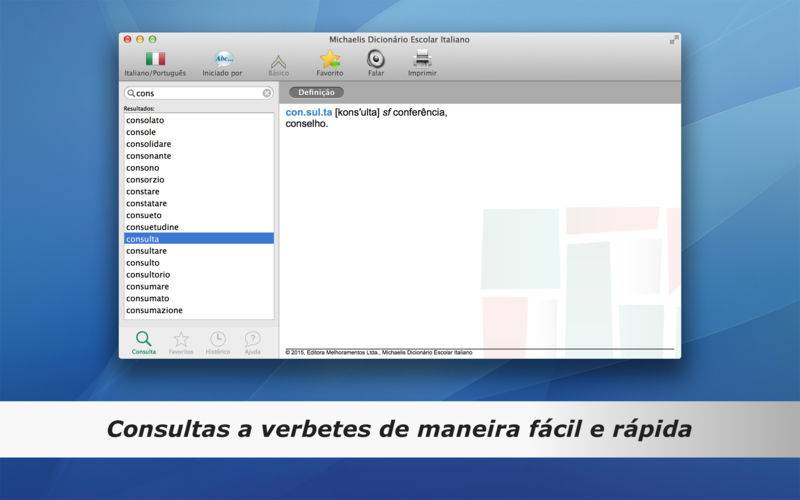Select 'consueto' in the results list
The width and height of the screenshot is (800, 500).
(199, 215)
